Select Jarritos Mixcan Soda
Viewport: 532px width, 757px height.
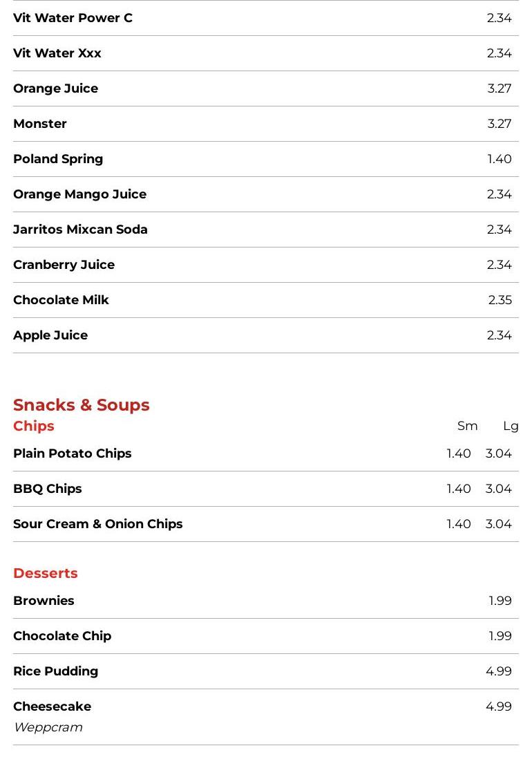(x=266, y=230)
